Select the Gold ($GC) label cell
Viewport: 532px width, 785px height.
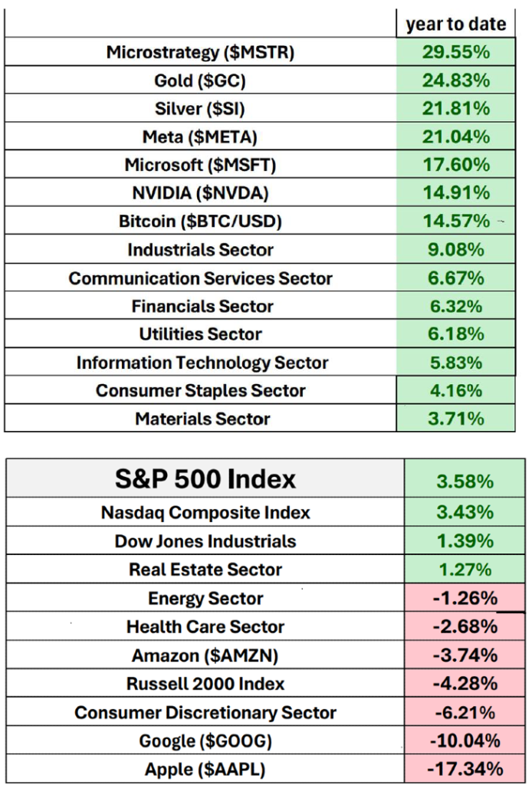[x=200, y=80]
